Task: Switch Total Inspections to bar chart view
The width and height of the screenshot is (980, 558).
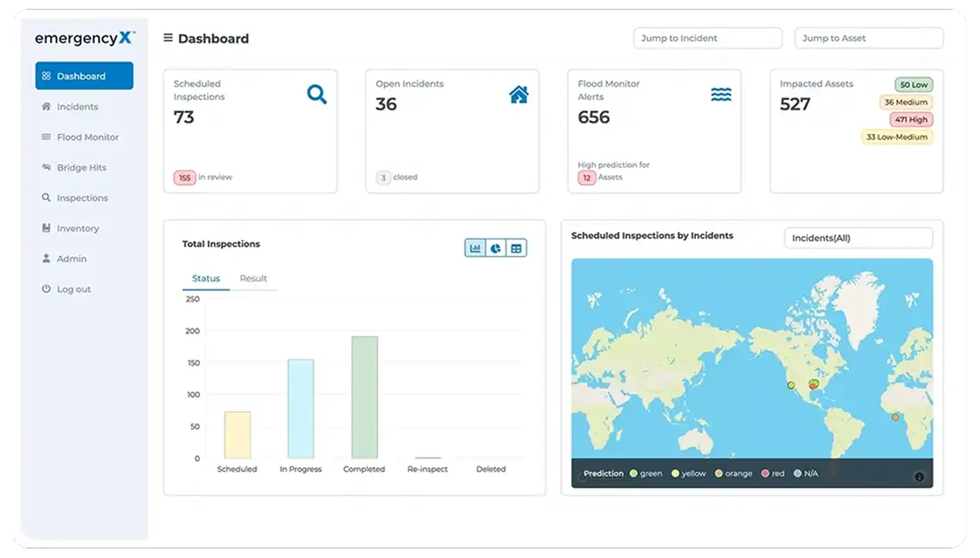Action: pos(475,248)
